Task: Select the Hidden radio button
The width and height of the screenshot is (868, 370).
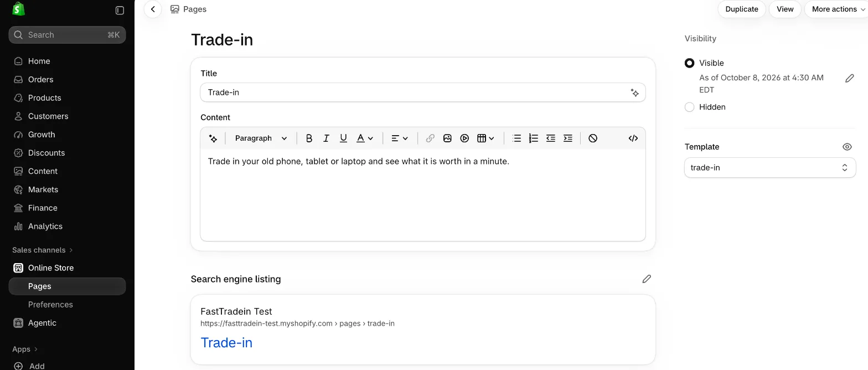Action: [689, 107]
